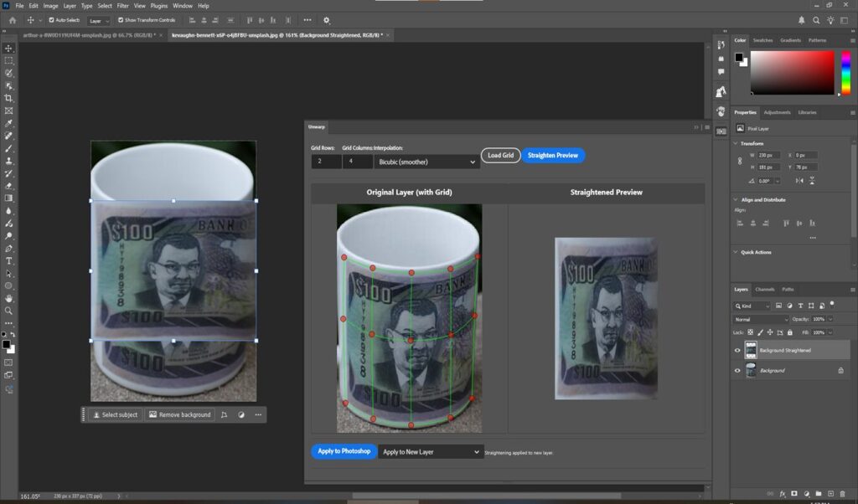Image resolution: width=858 pixels, height=504 pixels.
Task: Toggle lock transparent pixels in Layers
Action: click(x=750, y=332)
